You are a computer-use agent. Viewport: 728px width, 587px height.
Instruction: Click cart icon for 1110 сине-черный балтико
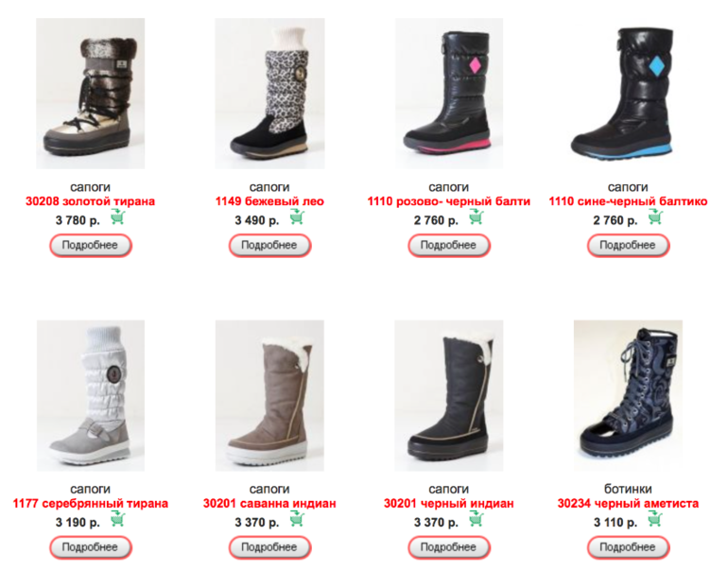click(655, 216)
